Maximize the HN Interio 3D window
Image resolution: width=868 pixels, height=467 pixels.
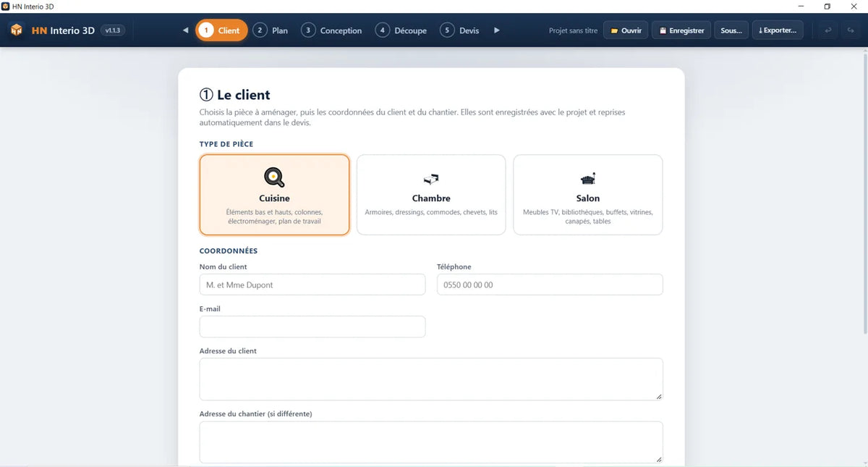pyautogui.click(x=827, y=7)
